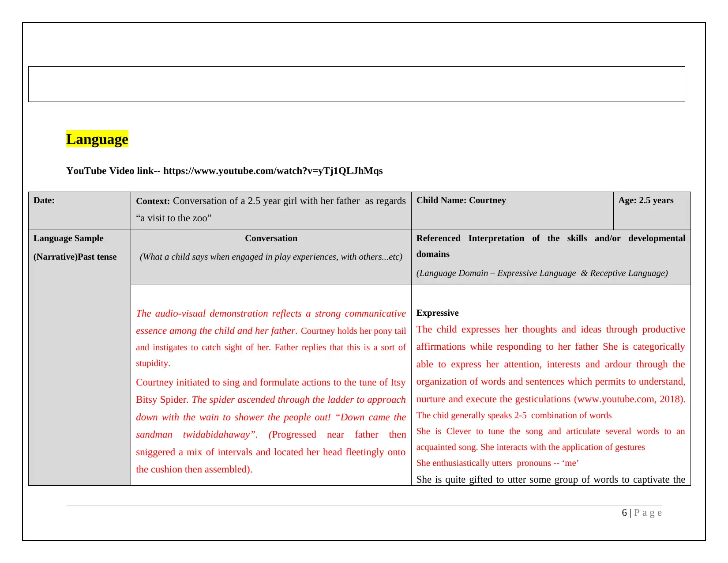
Task: Select 'She is Clever to tune' line
Action: (551, 431)
